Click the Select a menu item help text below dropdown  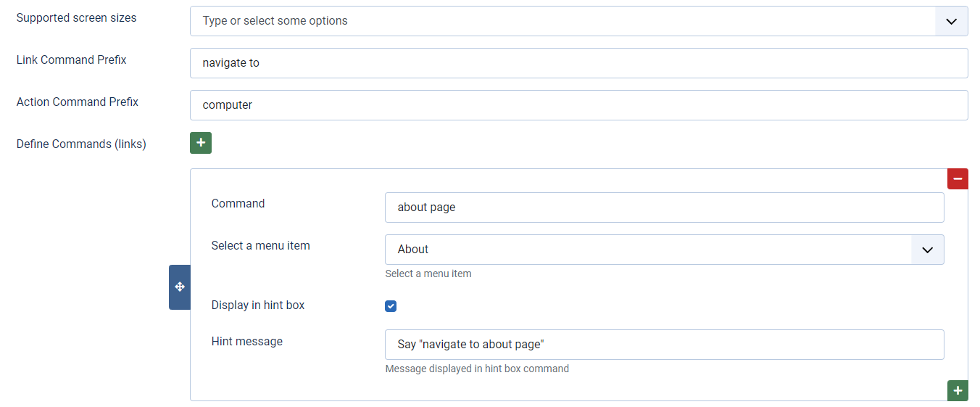(x=428, y=274)
